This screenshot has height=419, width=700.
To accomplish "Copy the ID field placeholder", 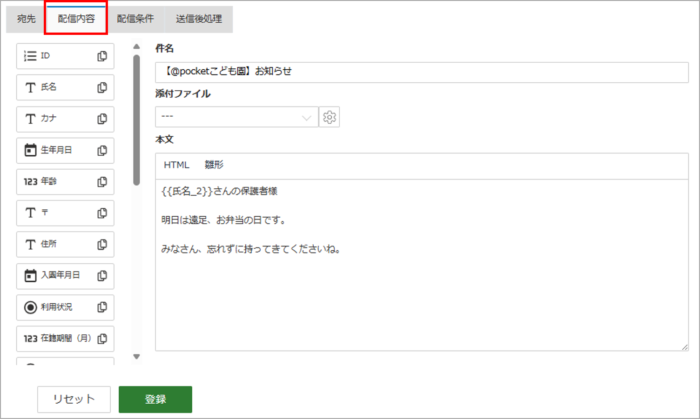I will (102, 56).
